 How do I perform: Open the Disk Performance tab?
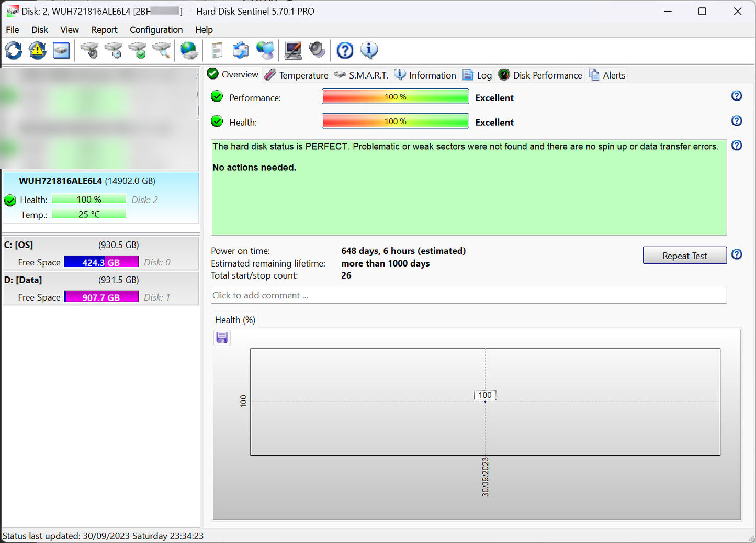[x=540, y=75]
